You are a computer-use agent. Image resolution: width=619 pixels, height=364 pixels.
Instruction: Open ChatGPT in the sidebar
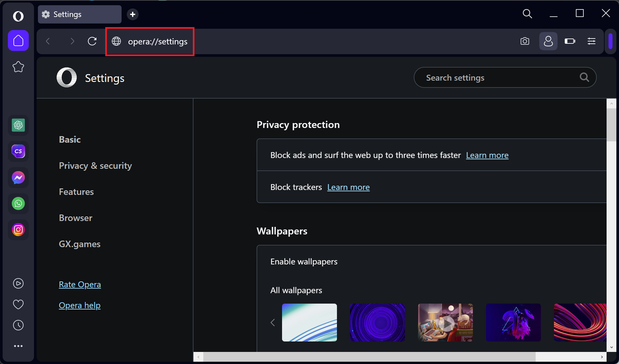tap(18, 125)
